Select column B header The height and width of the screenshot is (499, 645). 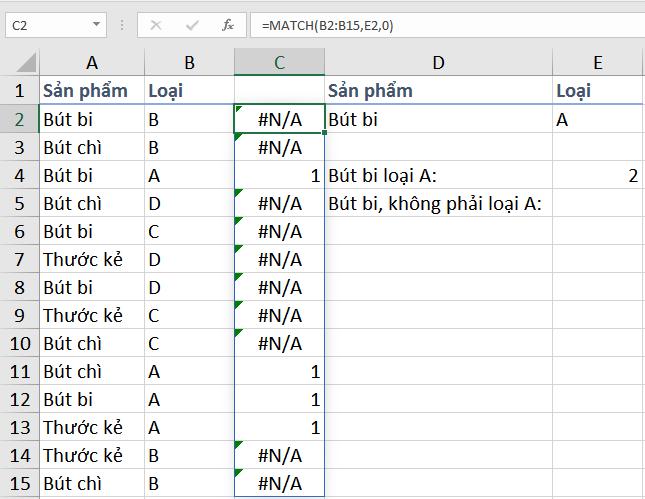point(189,63)
